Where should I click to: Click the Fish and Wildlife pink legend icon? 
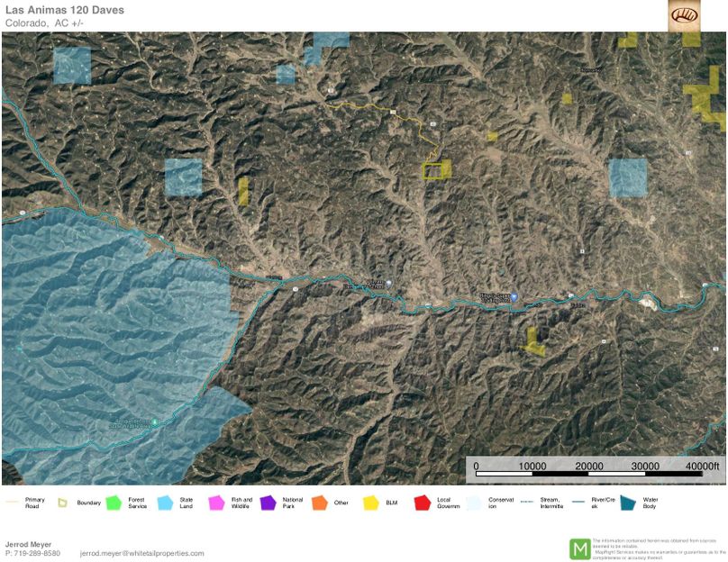216,503
